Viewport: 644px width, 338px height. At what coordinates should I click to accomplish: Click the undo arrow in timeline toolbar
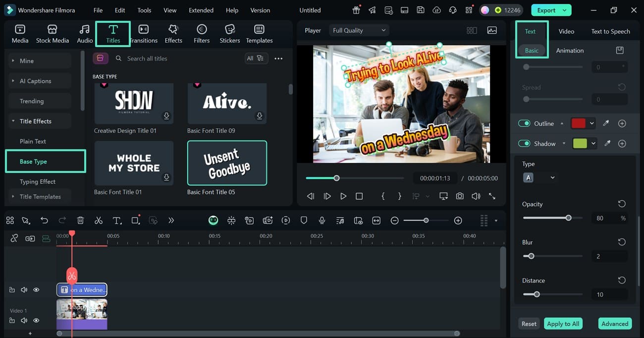[x=45, y=221]
